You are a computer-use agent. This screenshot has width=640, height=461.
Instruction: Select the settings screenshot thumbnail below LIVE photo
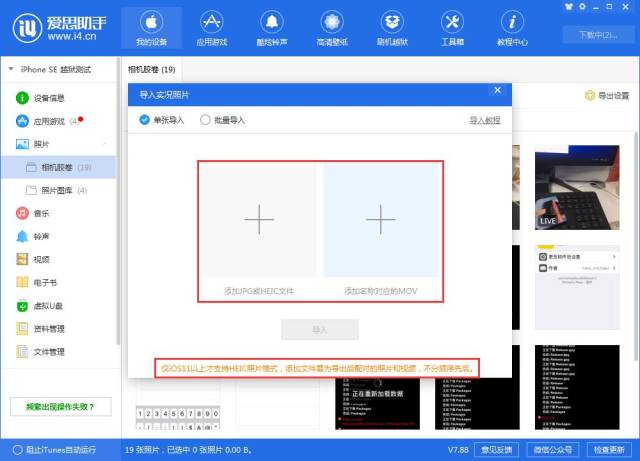tap(577, 287)
